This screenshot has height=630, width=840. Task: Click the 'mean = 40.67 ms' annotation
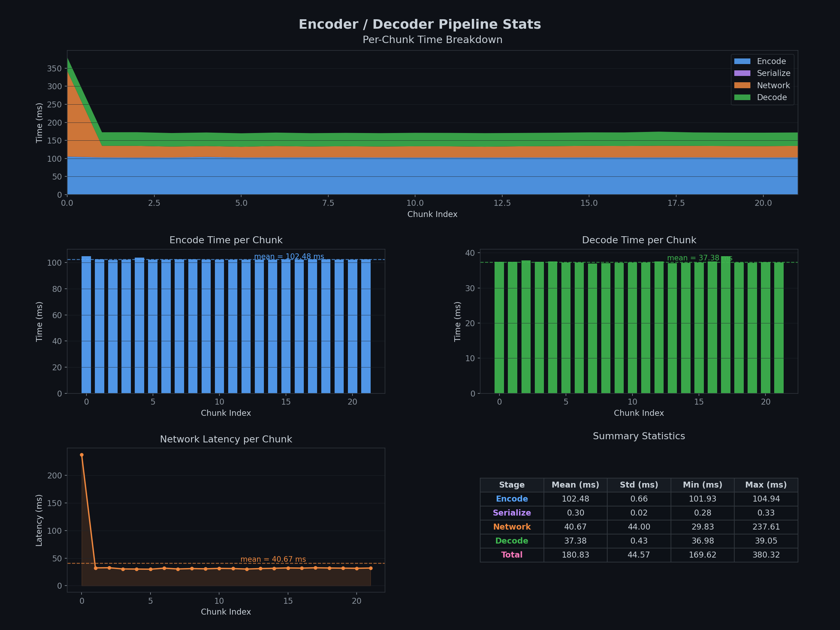pos(273,559)
